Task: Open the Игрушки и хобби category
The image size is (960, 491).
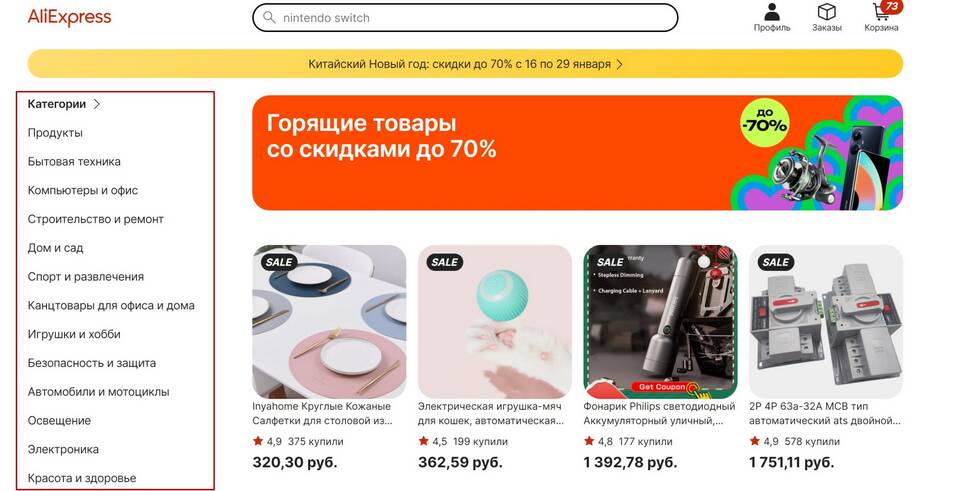Action: 74,334
